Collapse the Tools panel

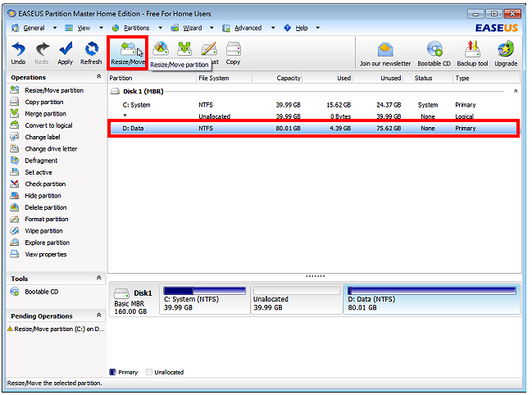98,278
